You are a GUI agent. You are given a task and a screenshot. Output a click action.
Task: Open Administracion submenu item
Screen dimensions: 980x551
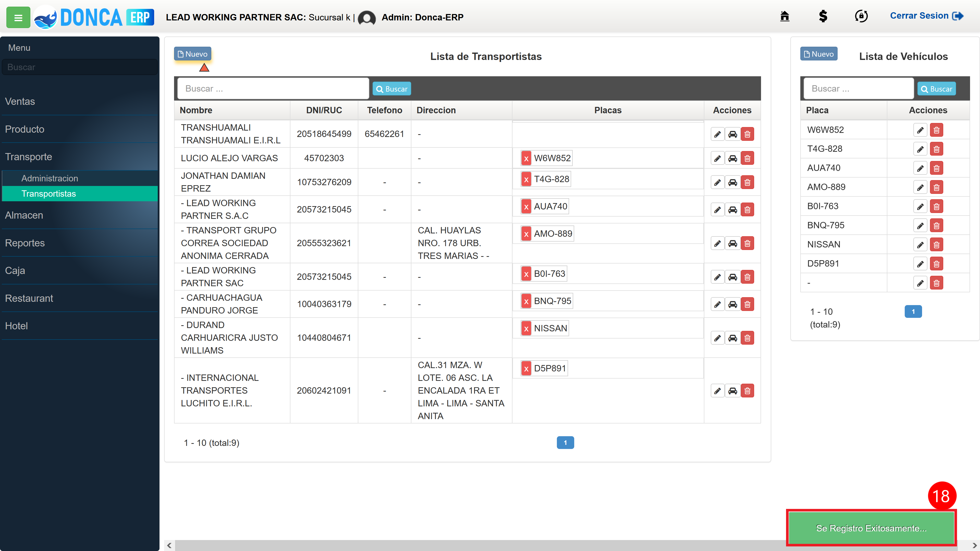[80, 178]
